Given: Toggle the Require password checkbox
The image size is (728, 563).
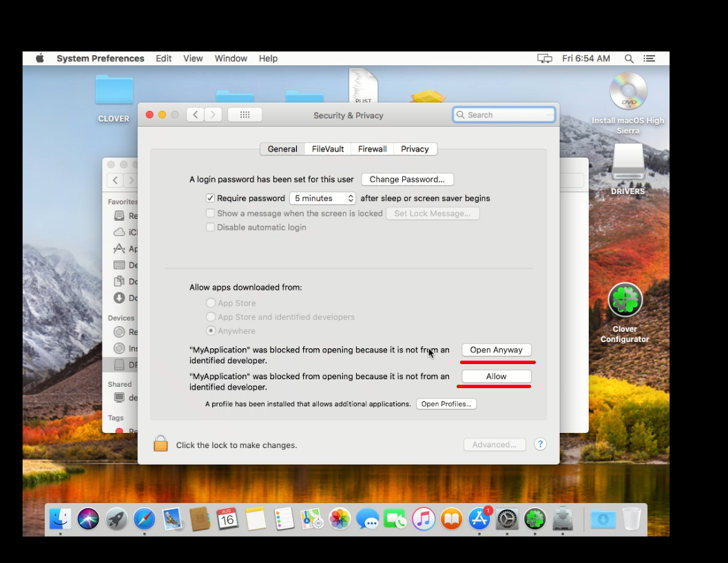Looking at the screenshot, I should (210, 198).
